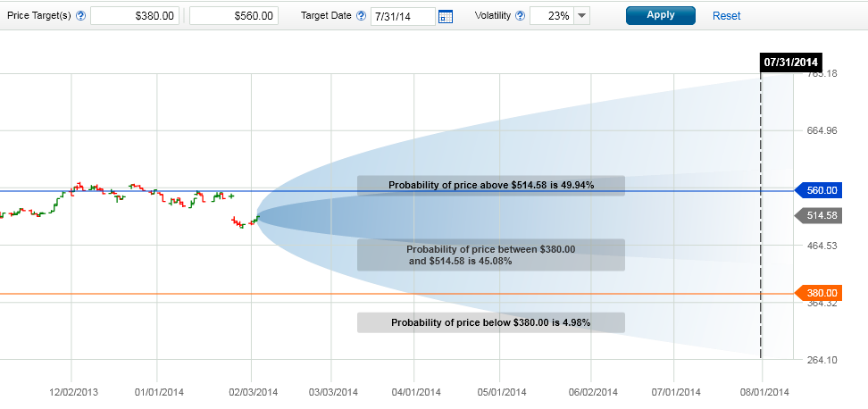Expand the Volatility percentage dropdown

click(581, 16)
